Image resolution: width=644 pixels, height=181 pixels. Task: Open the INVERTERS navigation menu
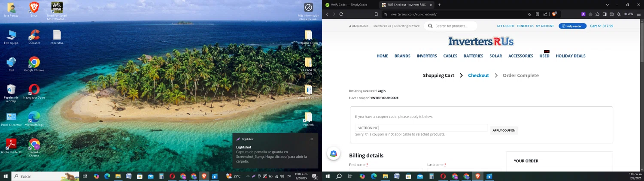tap(427, 56)
